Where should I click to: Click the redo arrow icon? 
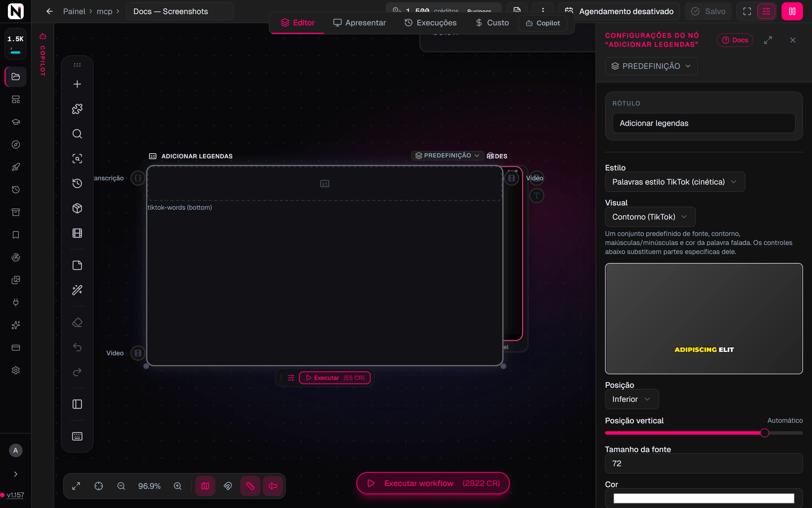click(77, 372)
